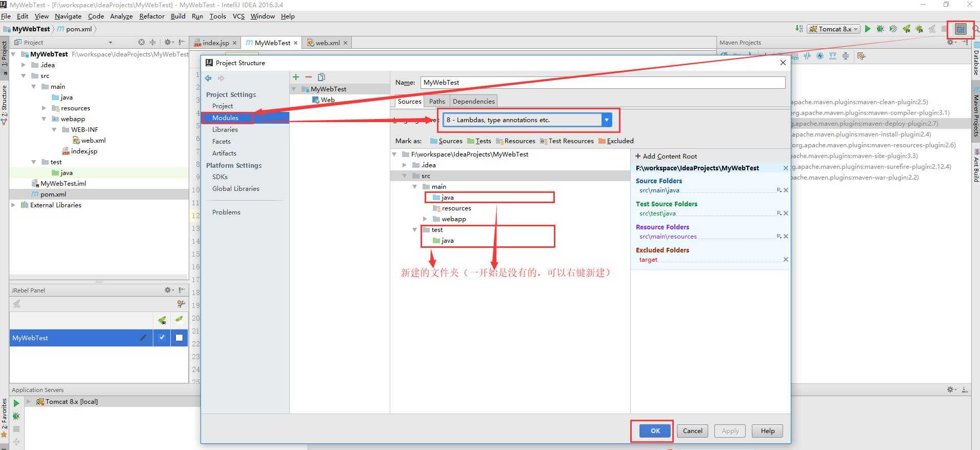
Task: Select SDKs under Platform Settings
Action: [219, 177]
